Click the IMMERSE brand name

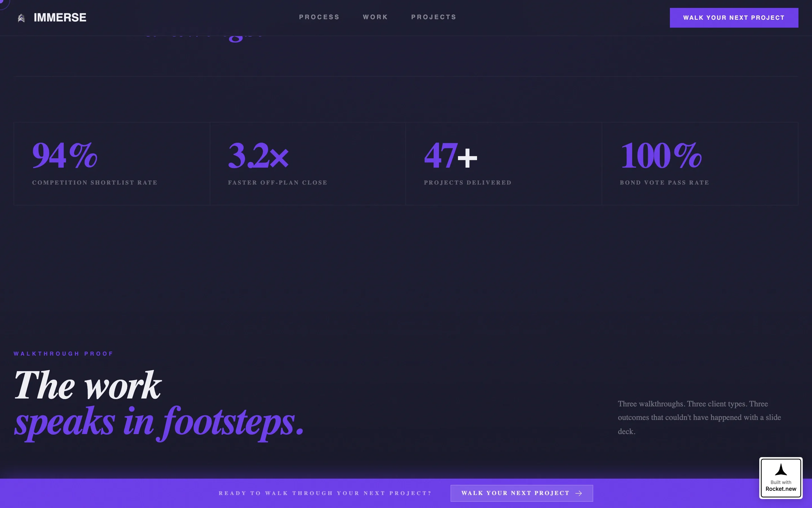(x=60, y=17)
